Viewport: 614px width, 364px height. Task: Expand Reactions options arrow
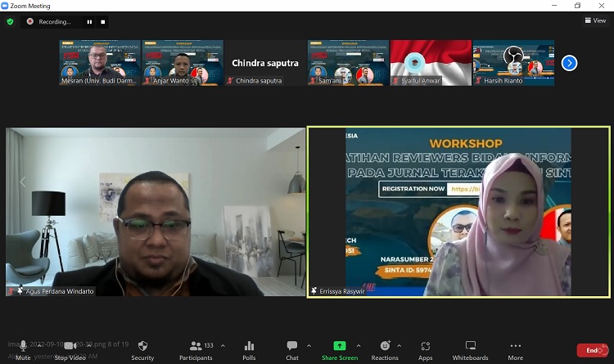point(399,346)
